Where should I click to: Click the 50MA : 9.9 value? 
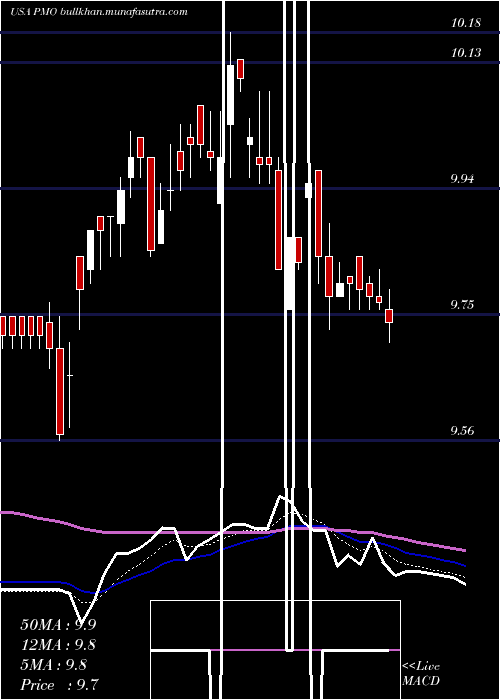click(x=58, y=625)
